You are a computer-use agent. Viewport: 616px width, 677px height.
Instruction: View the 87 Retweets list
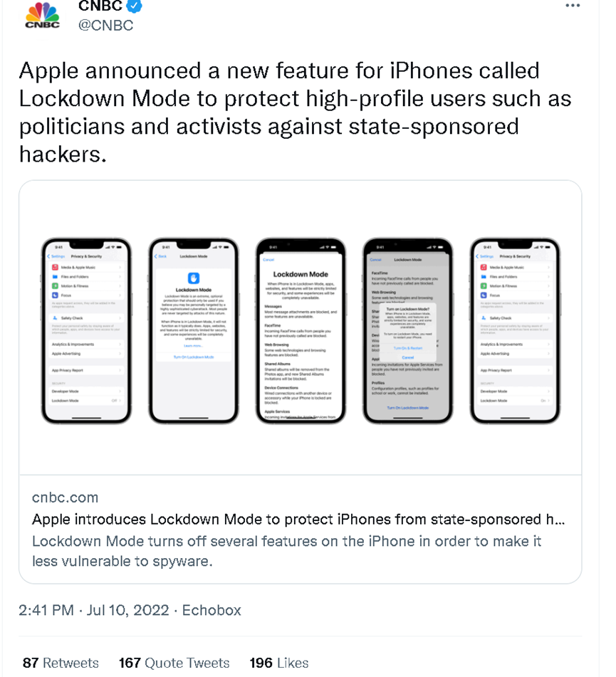tap(61, 663)
